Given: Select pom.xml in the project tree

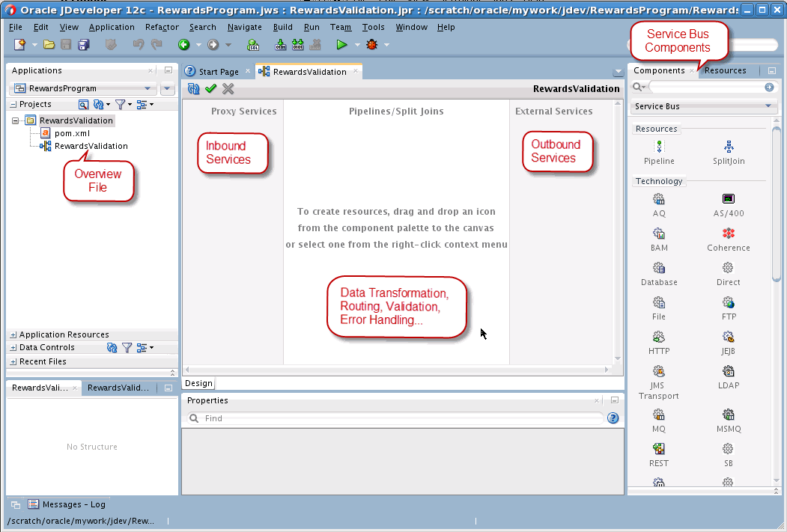Looking at the screenshot, I should pos(73,133).
